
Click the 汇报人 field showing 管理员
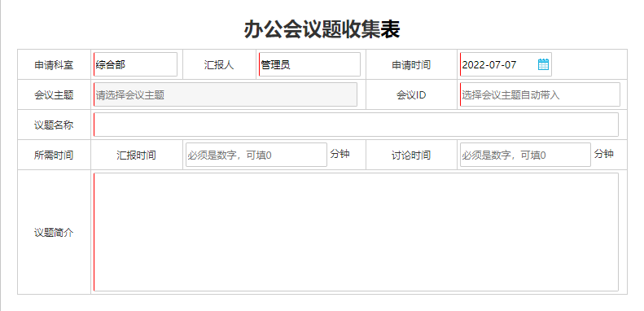point(309,64)
